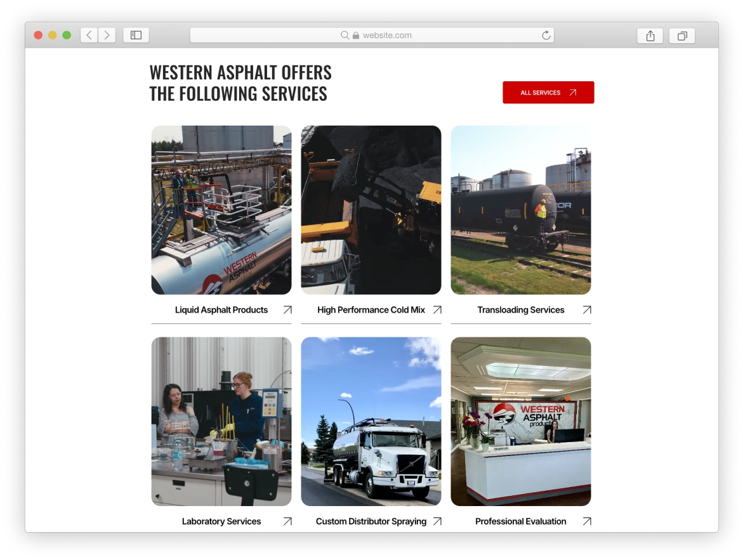The height and width of the screenshot is (560, 743).
Task: Open Custom Distributor Spraying link
Action: pyautogui.click(x=371, y=521)
